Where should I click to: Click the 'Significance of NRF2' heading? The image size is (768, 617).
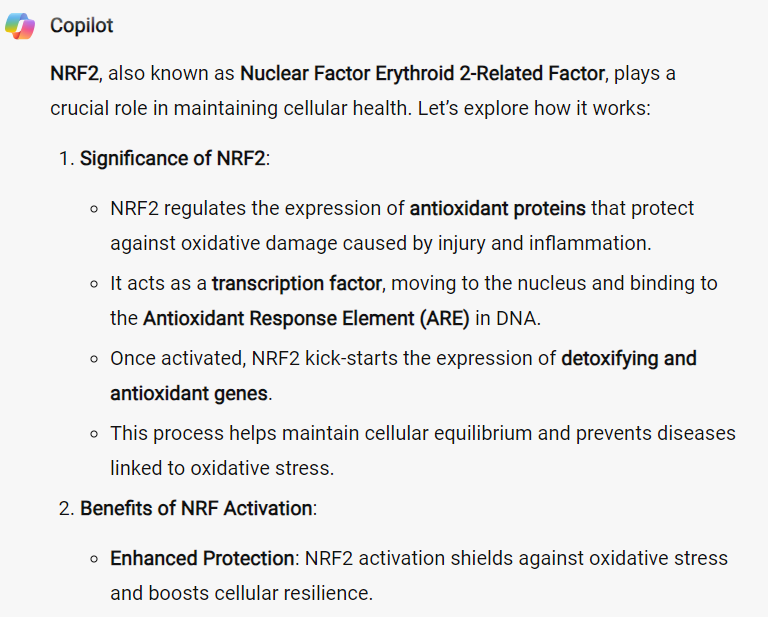(172, 159)
